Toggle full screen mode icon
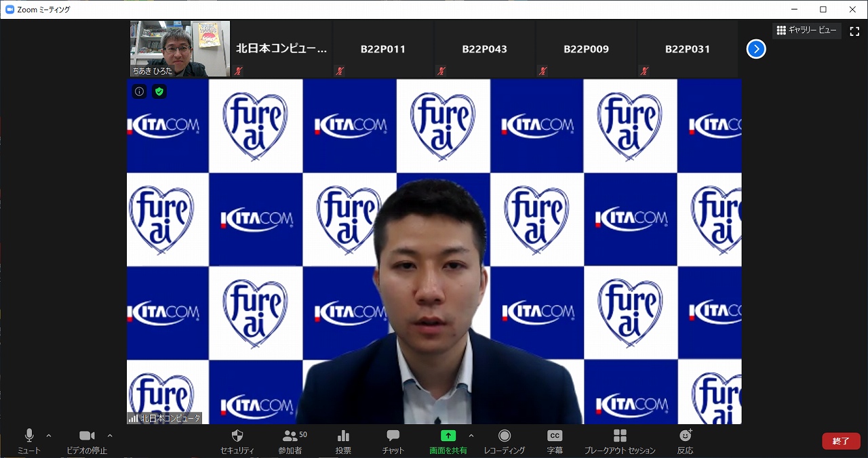The height and width of the screenshot is (458, 868). point(854,31)
